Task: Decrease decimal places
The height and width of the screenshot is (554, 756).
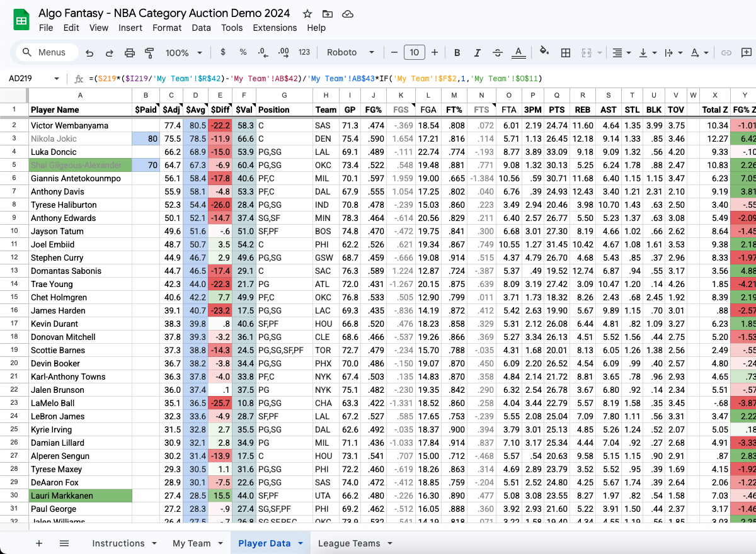Action: tap(263, 52)
